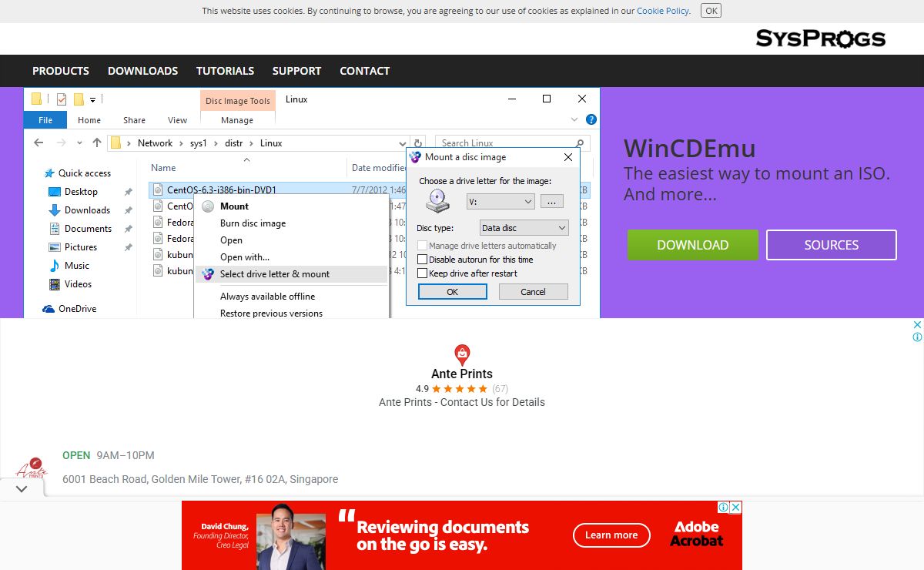The height and width of the screenshot is (570, 924).
Task: Choose Select drive letter & mount
Action: pyautogui.click(x=291, y=274)
